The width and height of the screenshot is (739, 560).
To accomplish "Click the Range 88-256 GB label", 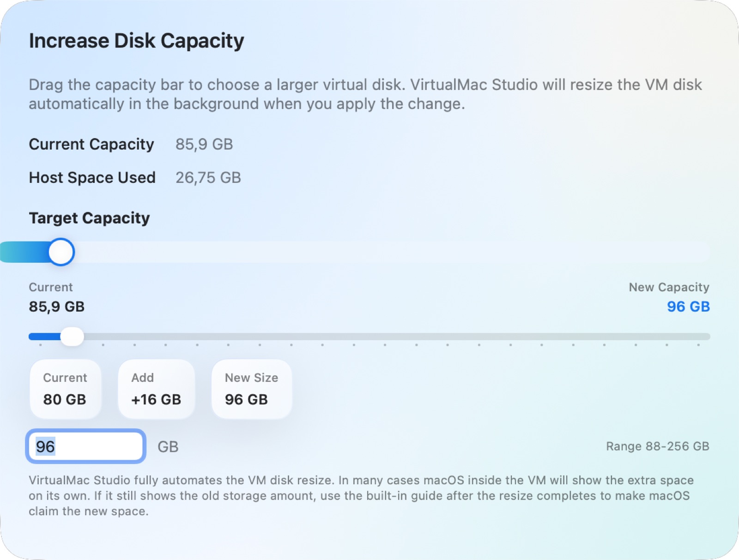I will [x=658, y=446].
